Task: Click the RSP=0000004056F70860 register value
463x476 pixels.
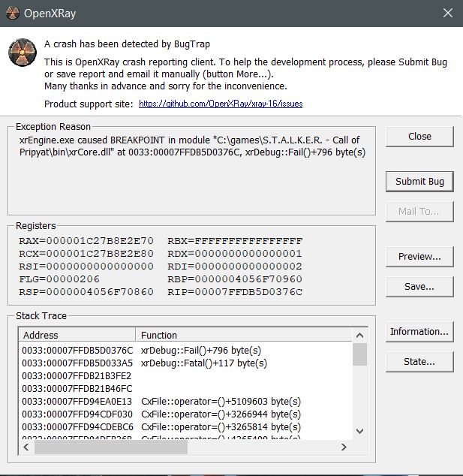Action: [x=86, y=292]
